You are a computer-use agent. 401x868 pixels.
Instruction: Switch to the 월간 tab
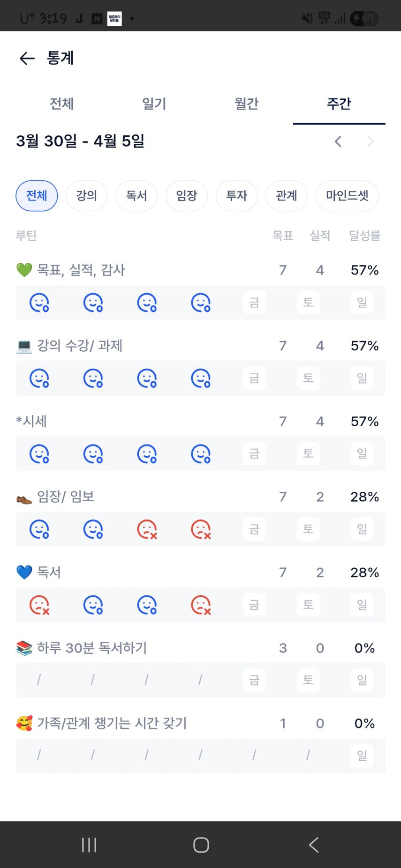tap(247, 104)
